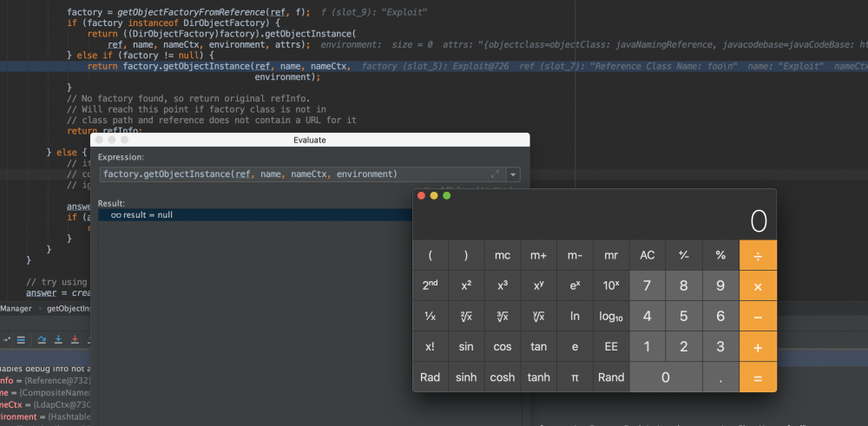Toggle the plus/minus sign key in Calculator
The image size is (868, 426).
pyautogui.click(x=683, y=256)
